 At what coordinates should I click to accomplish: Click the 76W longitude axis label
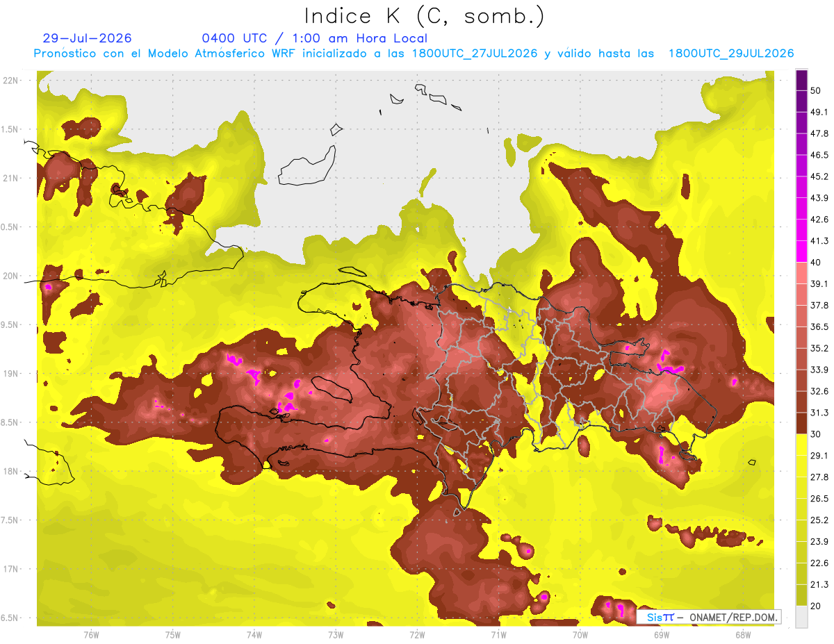pos(91,634)
